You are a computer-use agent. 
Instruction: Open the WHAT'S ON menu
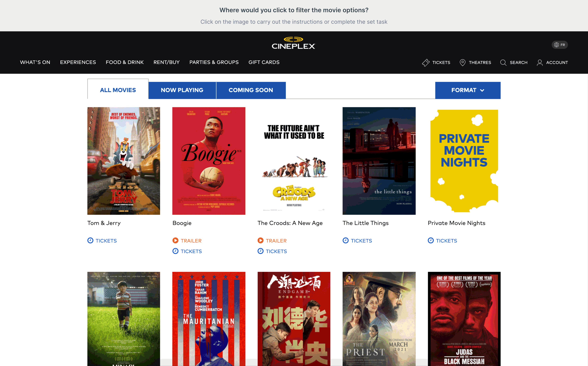(x=35, y=62)
